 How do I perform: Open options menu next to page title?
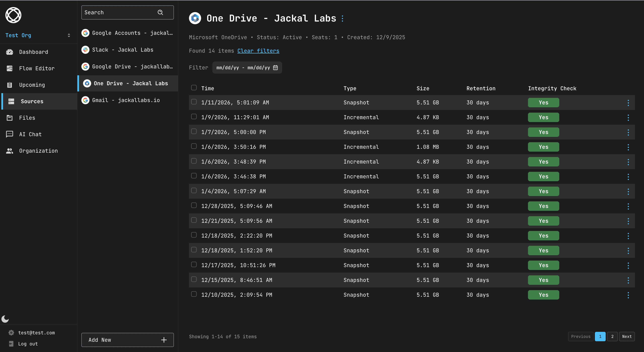click(x=342, y=18)
